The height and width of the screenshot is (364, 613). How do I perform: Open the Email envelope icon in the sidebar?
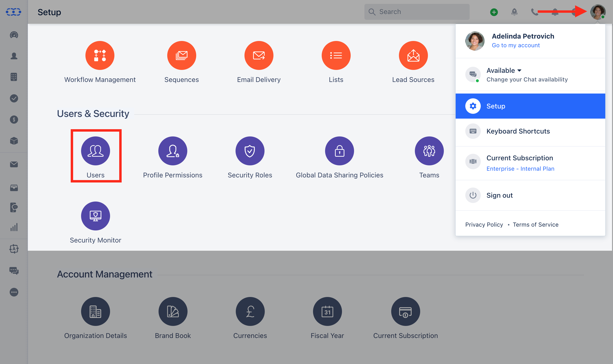14,164
